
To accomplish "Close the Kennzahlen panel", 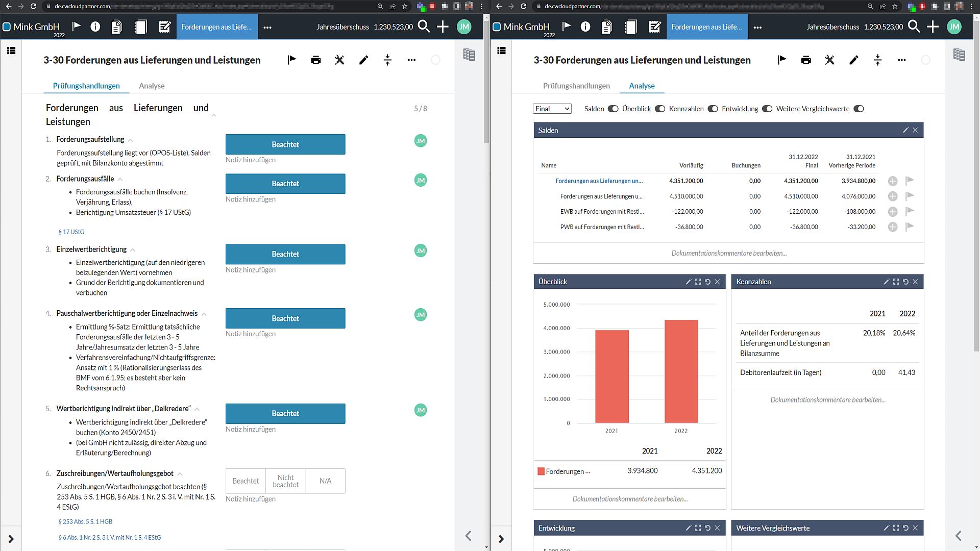I will pyautogui.click(x=915, y=282).
